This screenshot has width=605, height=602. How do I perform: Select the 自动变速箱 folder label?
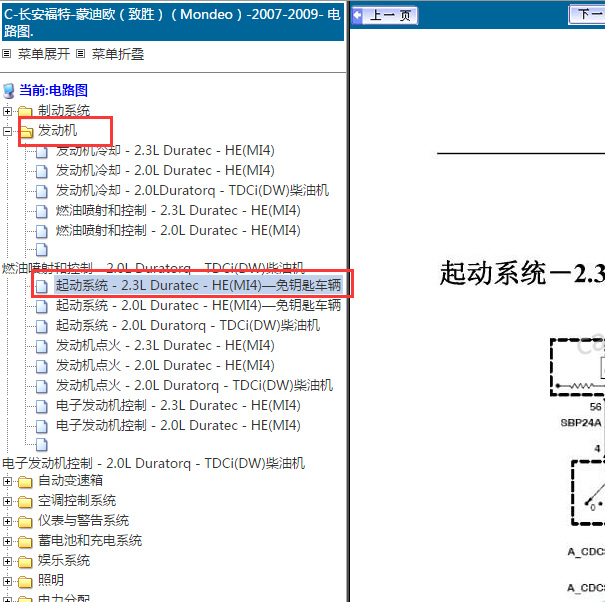(x=70, y=480)
